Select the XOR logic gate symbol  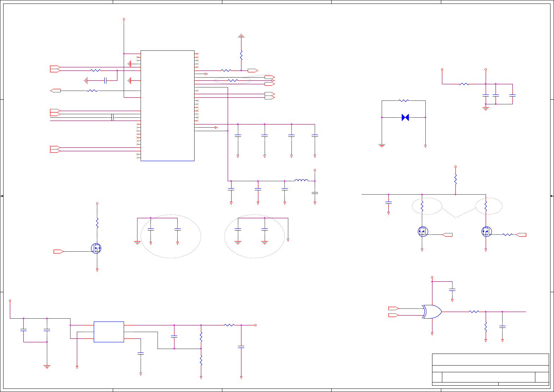(432, 312)
